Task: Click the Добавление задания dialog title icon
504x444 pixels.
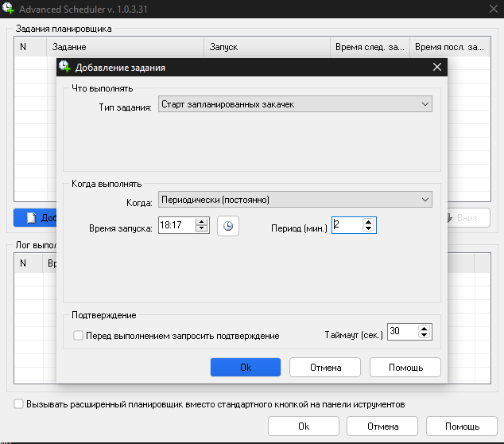Action: pos(65,68)
